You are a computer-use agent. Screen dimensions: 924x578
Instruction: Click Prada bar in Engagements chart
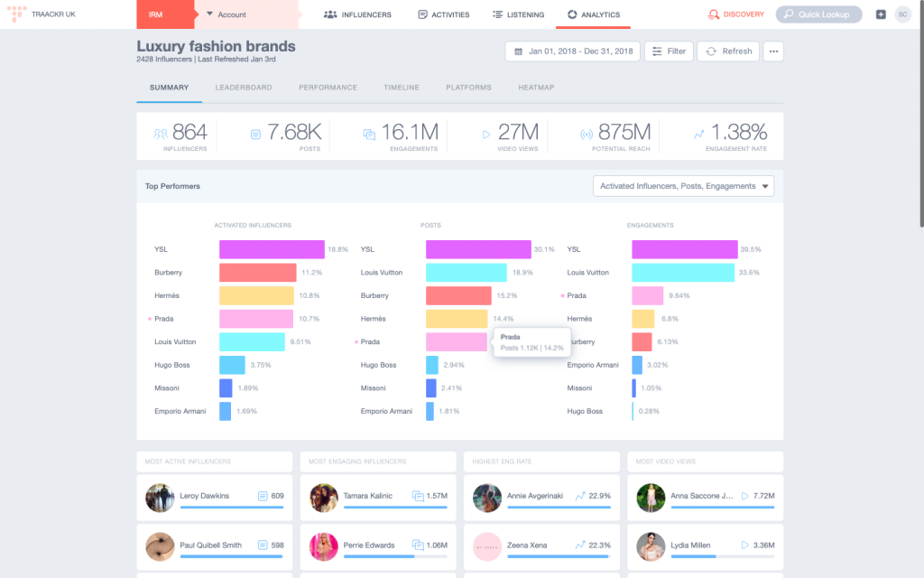(648, 295)
